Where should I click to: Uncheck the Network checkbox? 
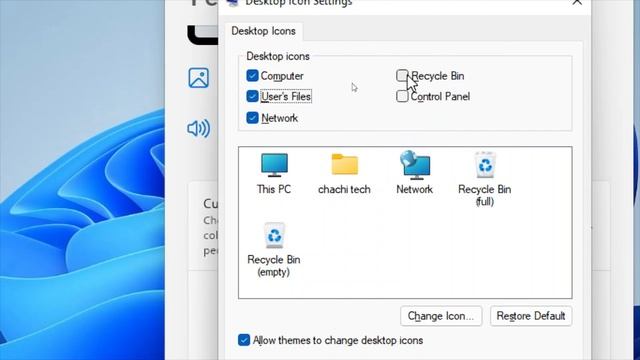(x=252, y=118)
